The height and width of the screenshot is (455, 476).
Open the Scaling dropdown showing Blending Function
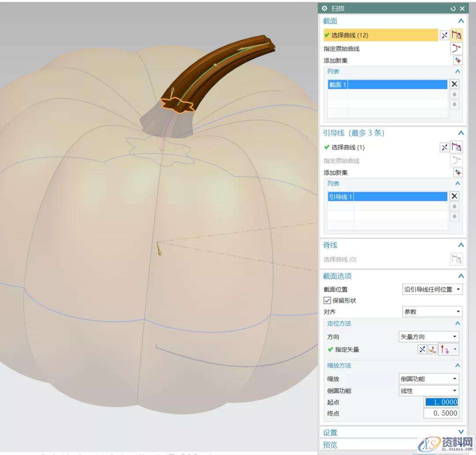(x=428, y=379)
